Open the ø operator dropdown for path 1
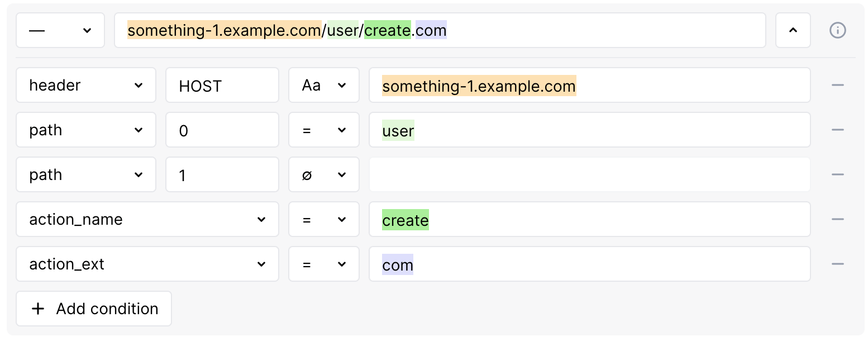The height and width of the screenshot is (341, 868). (x=324, y=174)
